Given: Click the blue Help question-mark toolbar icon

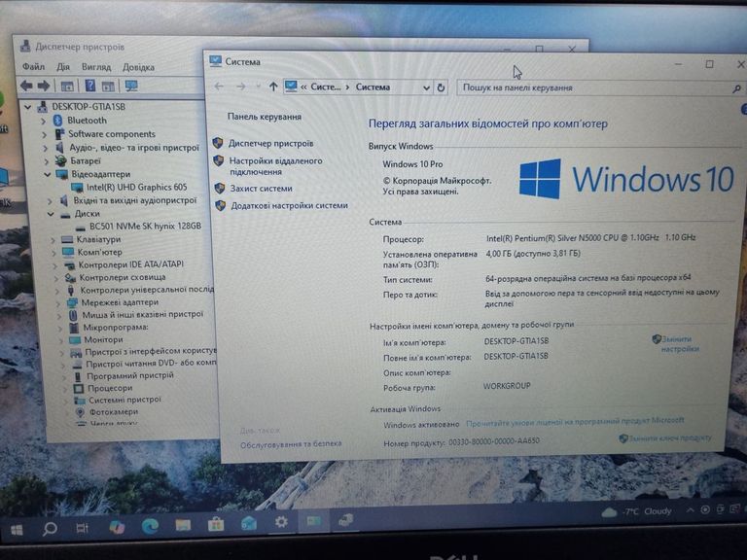Looking at the screenshot, I should tap(90, 86).
